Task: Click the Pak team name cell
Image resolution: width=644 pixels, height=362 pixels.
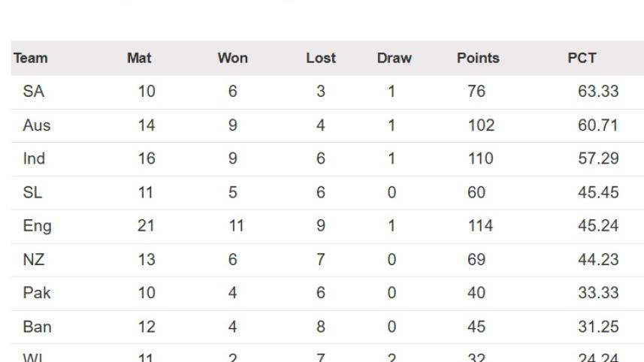Action: pyautogui.click(x=37, y=293)
